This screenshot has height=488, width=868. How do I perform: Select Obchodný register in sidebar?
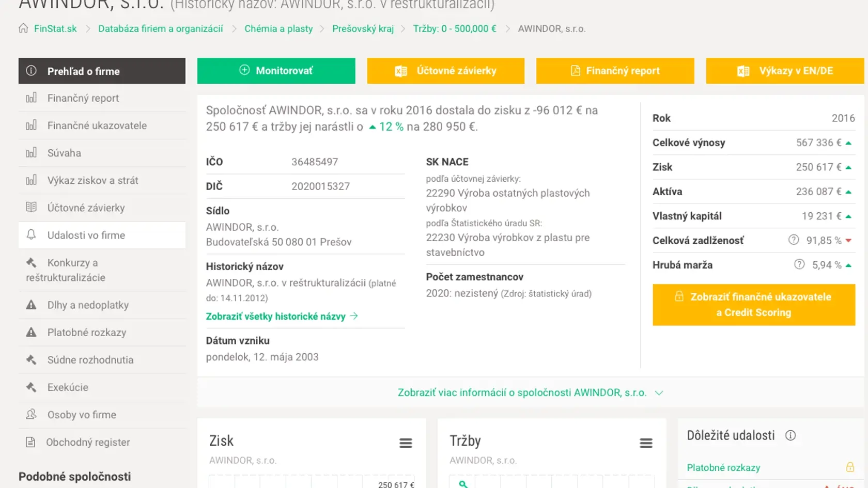(x=102, y=442)
